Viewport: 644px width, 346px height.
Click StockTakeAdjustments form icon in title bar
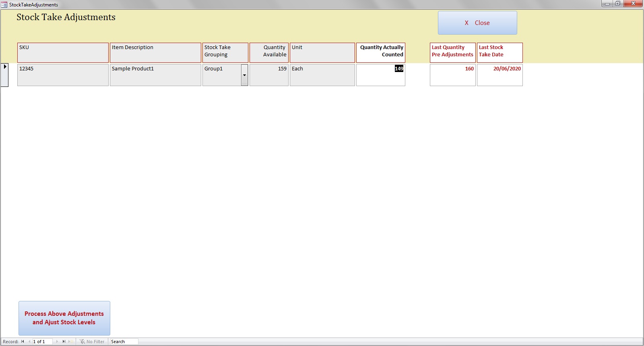coord(4,5)
